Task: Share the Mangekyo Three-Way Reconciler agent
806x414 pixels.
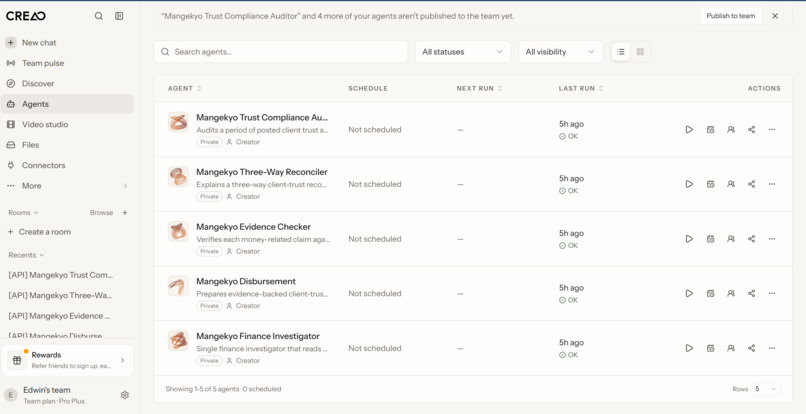Action: pyautogui.click(x=752, y=184)
